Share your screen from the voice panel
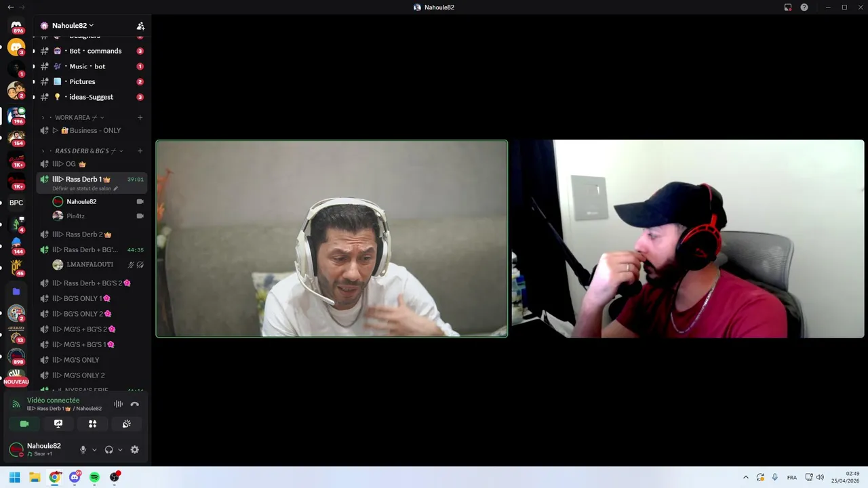Image resolution: width=868 pixels, height=488 pixels. (58, 424)
